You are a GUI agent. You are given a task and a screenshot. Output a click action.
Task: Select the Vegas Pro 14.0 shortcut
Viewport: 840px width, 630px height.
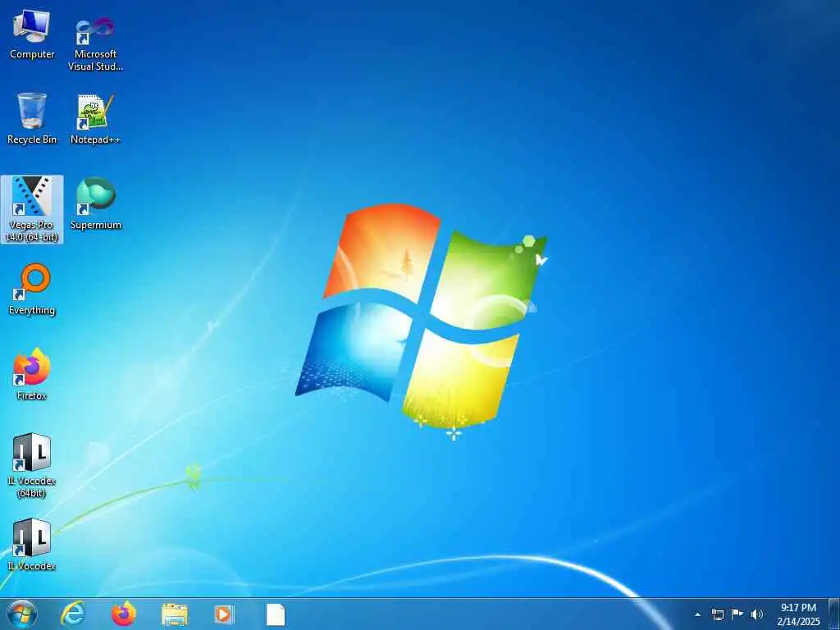32,209
